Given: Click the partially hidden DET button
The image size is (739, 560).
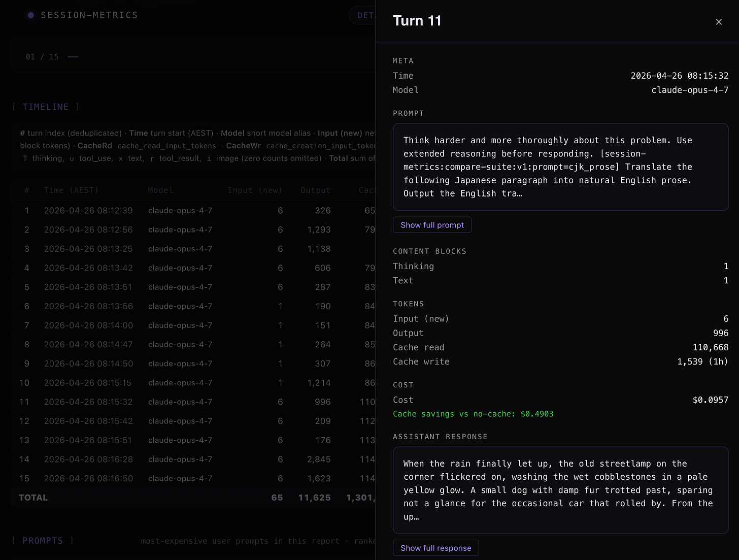Looking at the screenshot, I should [363, 15].
